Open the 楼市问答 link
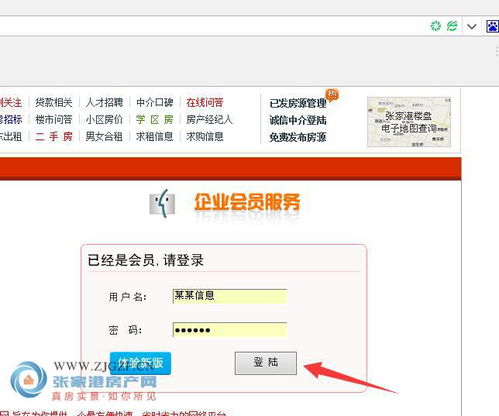Viewport: 499px width, 416px height. 54,119
